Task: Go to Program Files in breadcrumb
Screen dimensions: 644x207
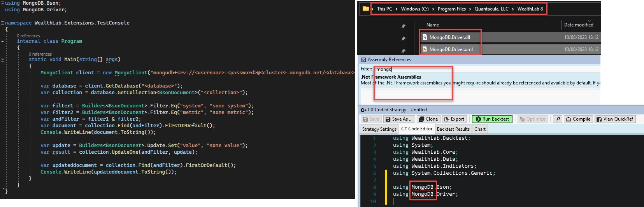Action: coord(451,9)
